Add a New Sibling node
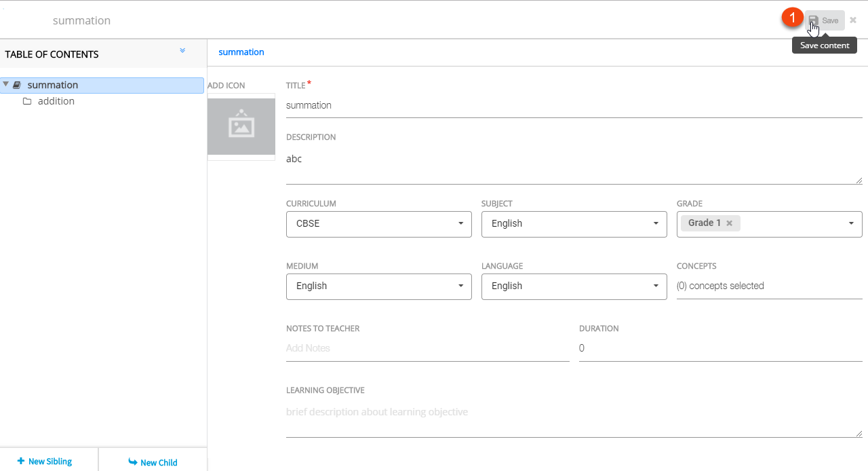This screenshot has height=471, width=868. [45, 461]
